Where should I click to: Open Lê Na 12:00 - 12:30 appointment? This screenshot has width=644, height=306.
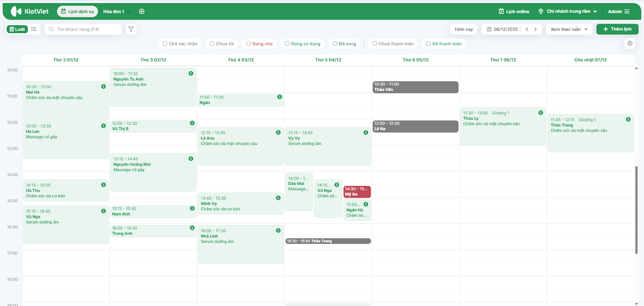[415, 126]
